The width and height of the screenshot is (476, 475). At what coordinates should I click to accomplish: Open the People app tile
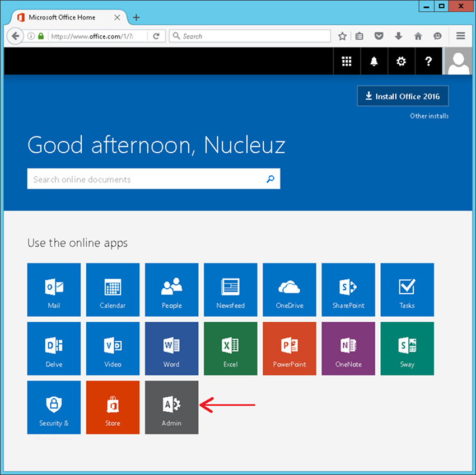(171, 290)
